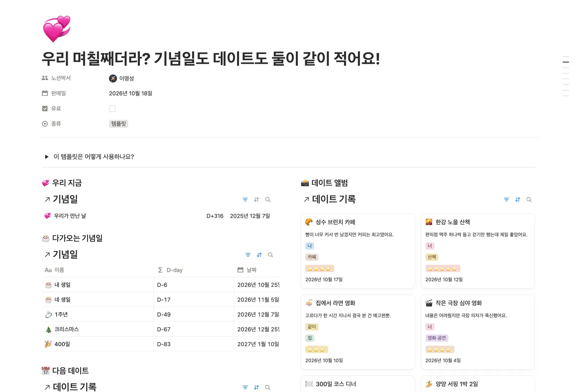The image size is (577, 392).
Task: Search in the 데이트 앨범 gallery
Action: 529,199
